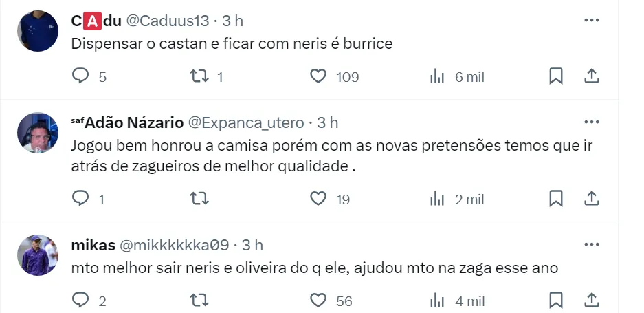Like the mikas tweet with 56 likes

318,301
